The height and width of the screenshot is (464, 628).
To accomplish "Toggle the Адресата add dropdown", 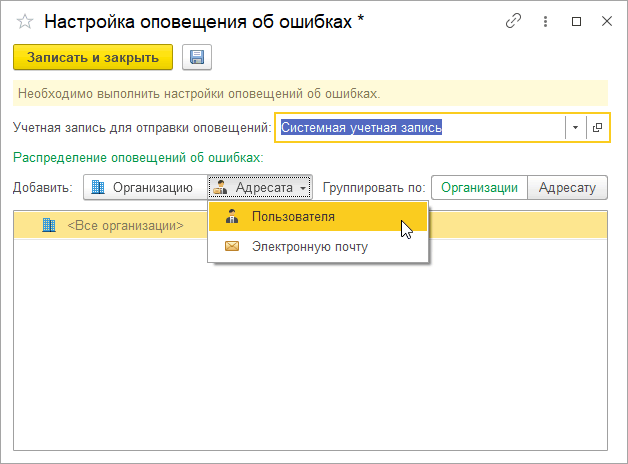I will (261, 187).
